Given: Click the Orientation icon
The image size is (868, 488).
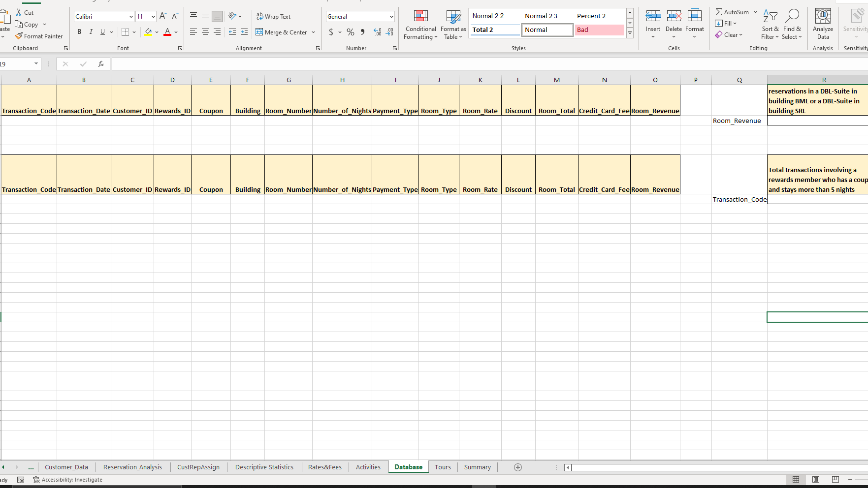Looking at the screenshot, I should pos(232,16).
